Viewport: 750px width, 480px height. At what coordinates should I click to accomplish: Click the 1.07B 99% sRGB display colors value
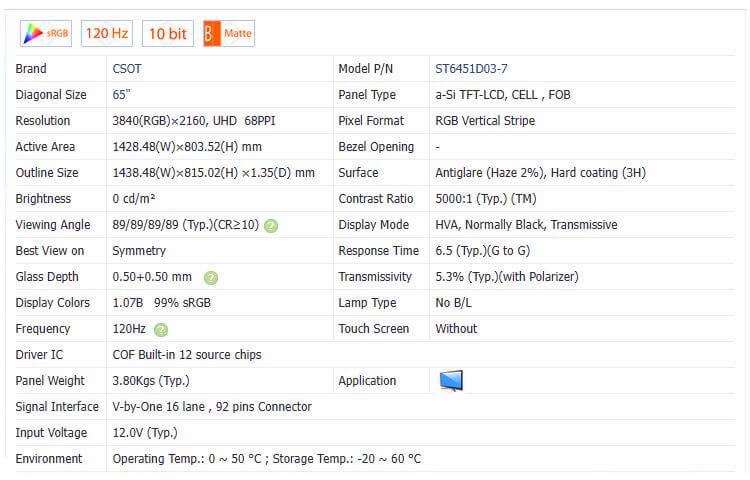tap(161, 303)
